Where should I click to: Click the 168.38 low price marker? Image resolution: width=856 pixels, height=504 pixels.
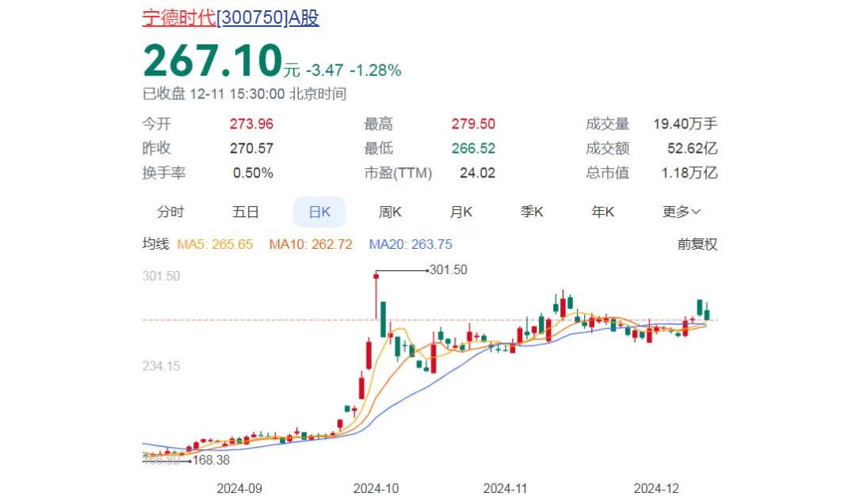tap(210, 459)
